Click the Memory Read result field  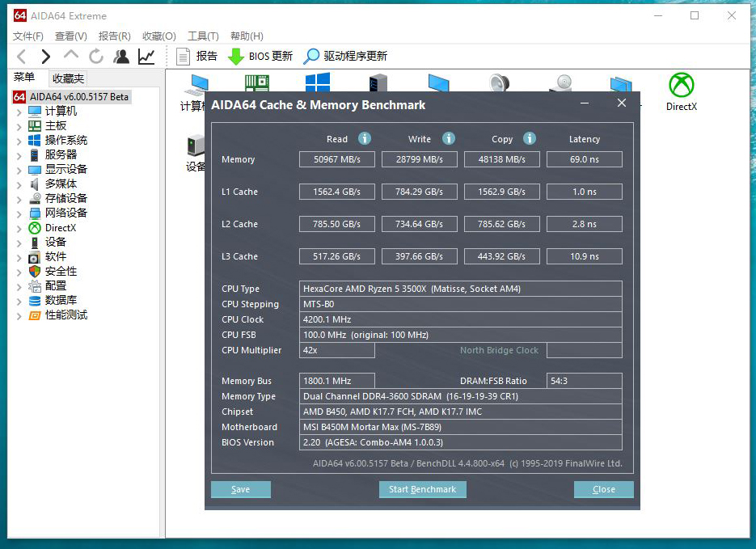tap(337, 159)
